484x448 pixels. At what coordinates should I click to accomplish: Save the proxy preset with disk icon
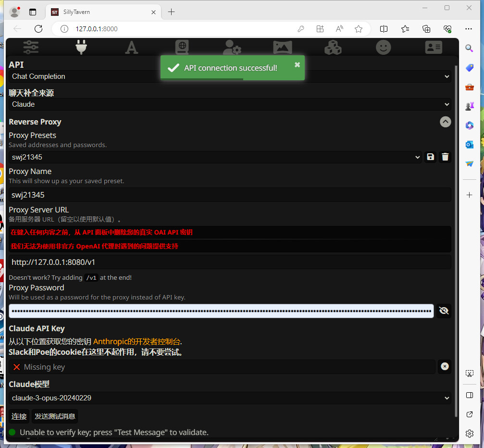pos(431,157)
